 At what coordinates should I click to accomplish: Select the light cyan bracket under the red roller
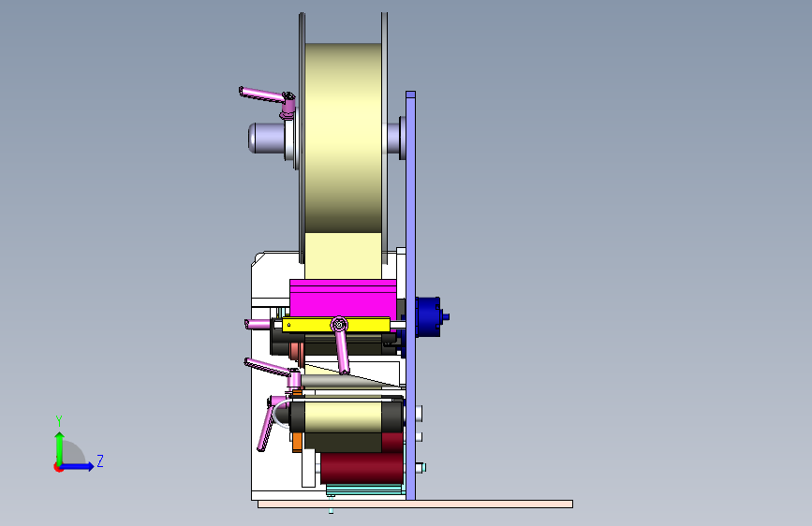tap(364, 489)
